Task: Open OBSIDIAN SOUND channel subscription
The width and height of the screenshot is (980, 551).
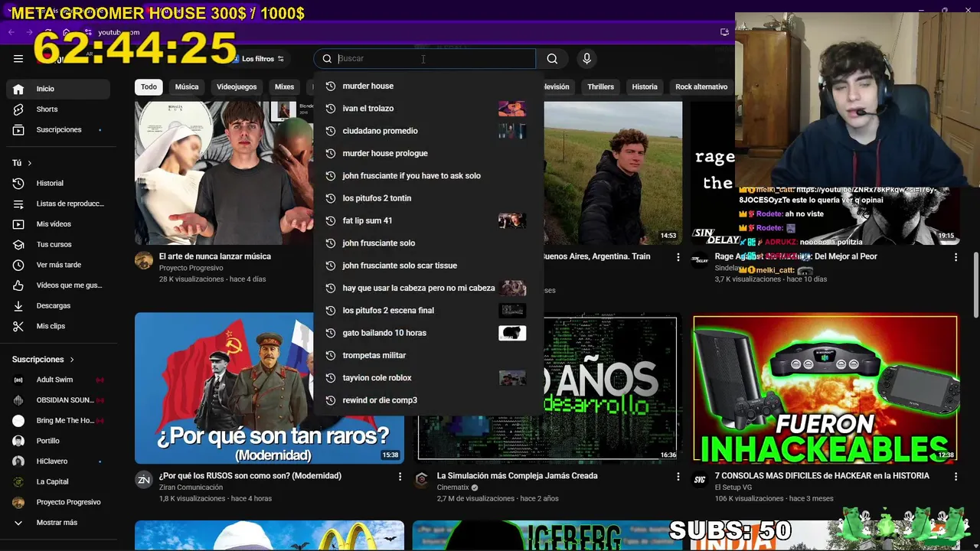Action: (x=58, y=400)
